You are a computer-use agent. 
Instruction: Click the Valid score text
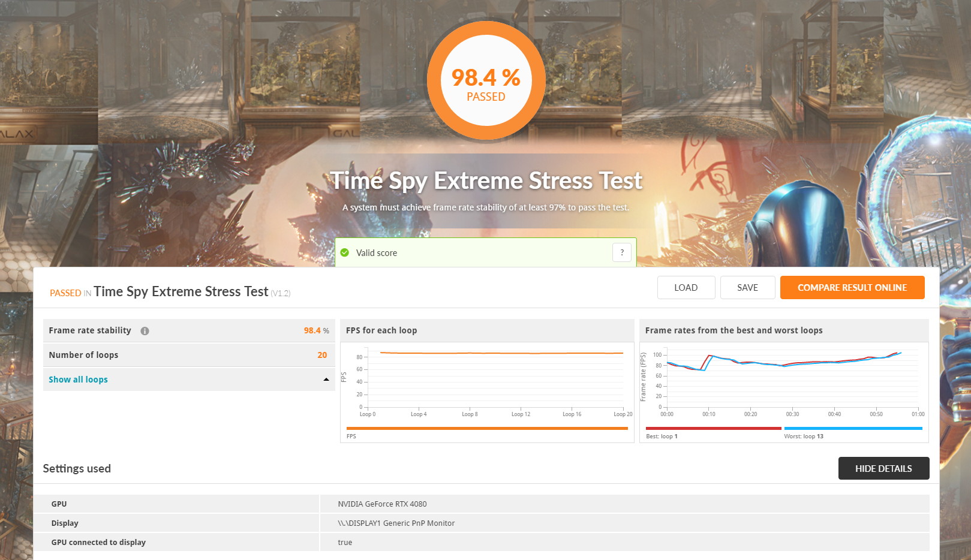click(x=377, y=253)
